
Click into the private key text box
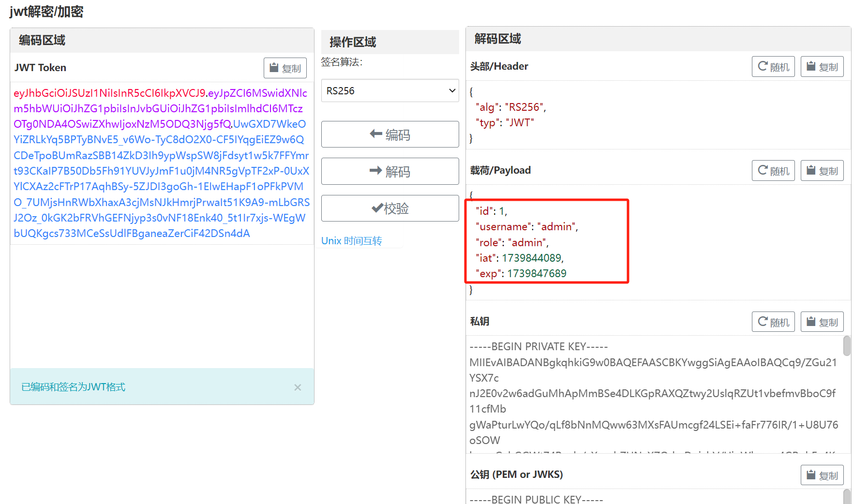pyautogui.click(x=653, y=393)
